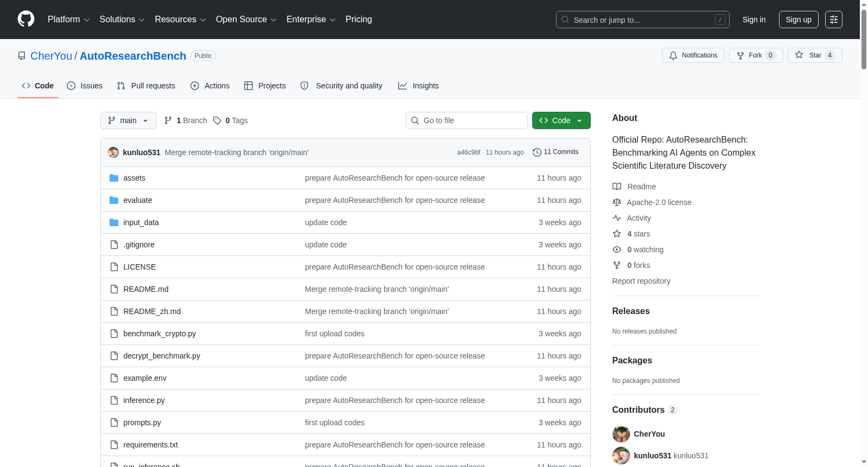This screenshot has height=467, width=868.
Task: Click the Sign up button
Action: click(799, 20)
